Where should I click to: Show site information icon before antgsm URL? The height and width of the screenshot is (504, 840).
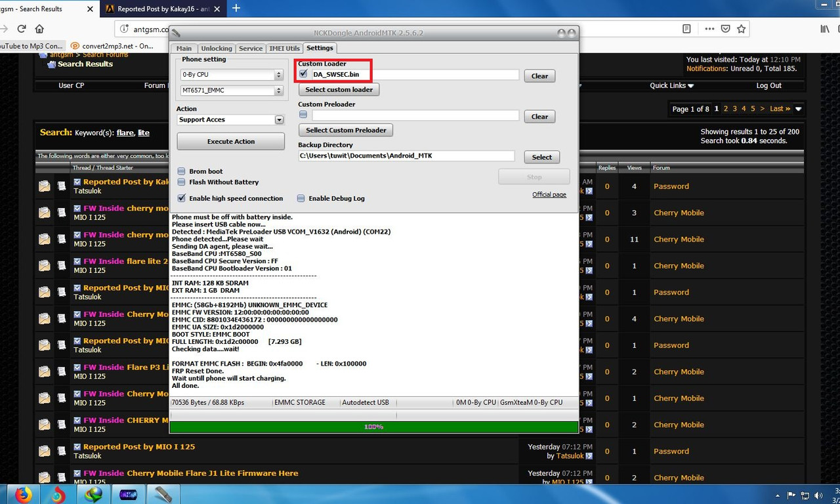124,29
